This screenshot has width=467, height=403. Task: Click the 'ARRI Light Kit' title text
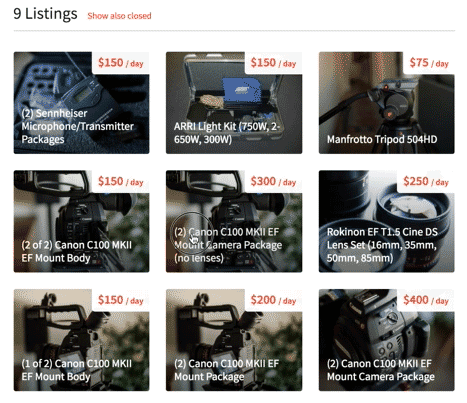point(205,126)
